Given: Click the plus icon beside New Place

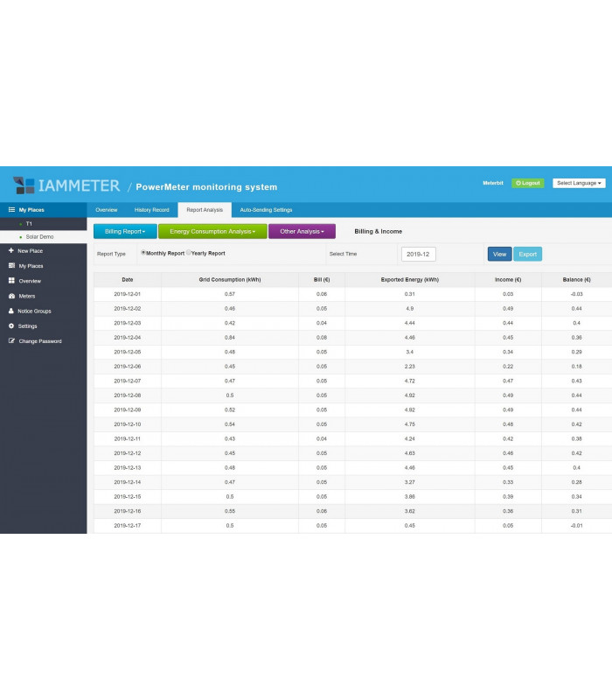Looking at the screenshot, I should (11, 250).
